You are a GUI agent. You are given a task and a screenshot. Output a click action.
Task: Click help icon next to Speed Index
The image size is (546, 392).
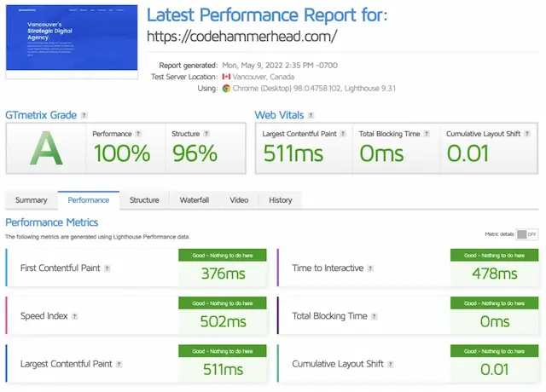coord(75,316)
